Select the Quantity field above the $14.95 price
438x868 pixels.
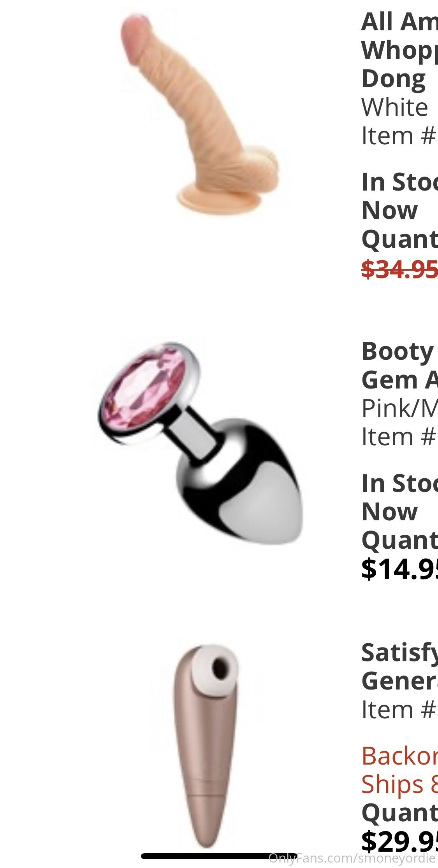[399, 540]
